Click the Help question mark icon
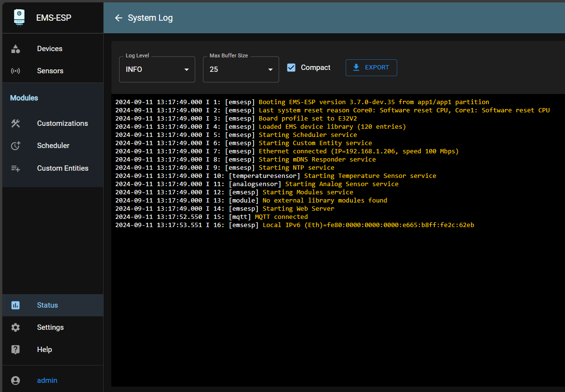The image size is (565, 392). 15,349
